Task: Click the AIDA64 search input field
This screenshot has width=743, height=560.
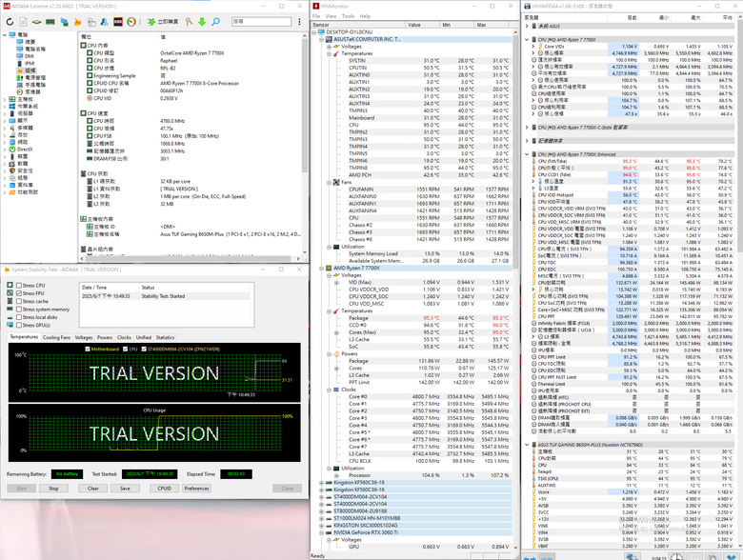Action: tap(262, 22)
